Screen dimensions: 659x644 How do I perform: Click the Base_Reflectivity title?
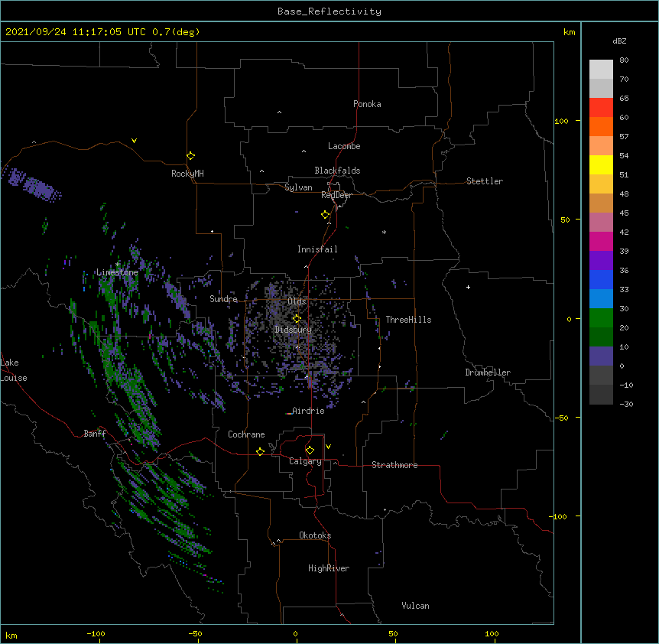coord(329,11)
